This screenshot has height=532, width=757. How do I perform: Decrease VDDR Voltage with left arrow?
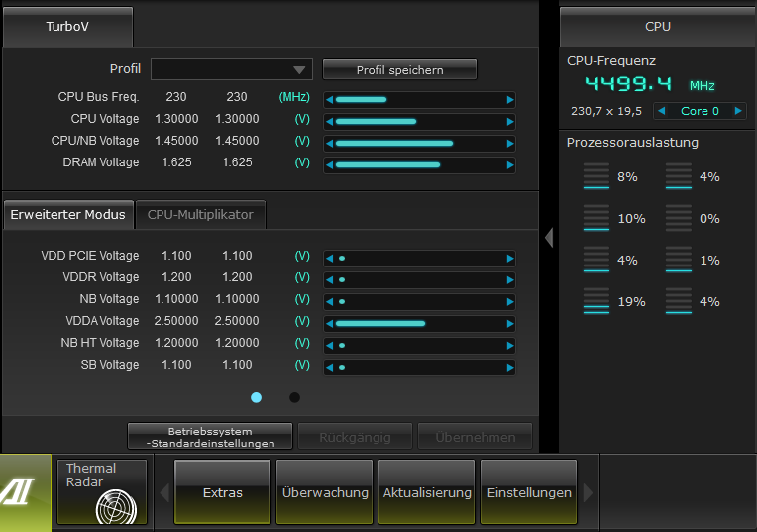[329, 280]
